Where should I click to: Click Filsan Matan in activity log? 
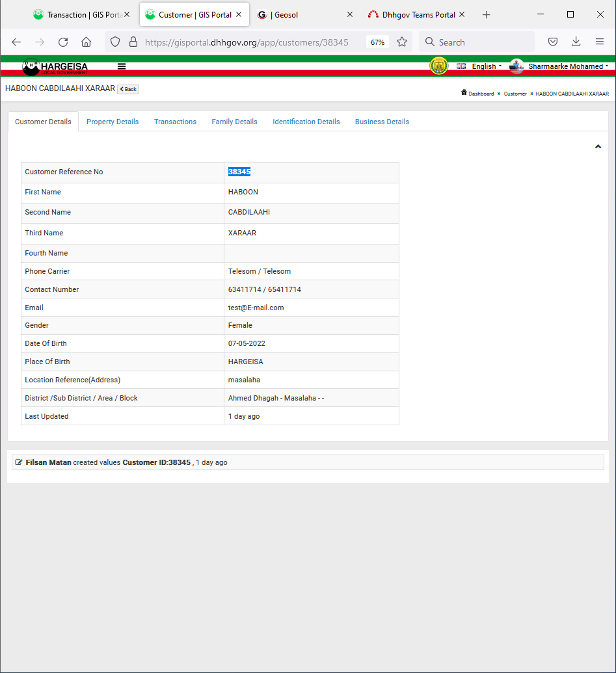click(x=49, y=462)
